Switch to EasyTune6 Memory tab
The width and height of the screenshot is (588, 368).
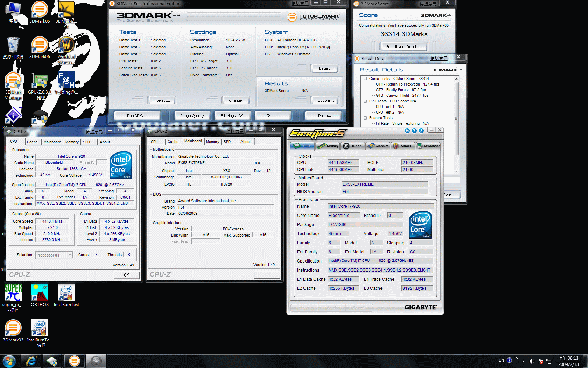[x=328, y=146]
